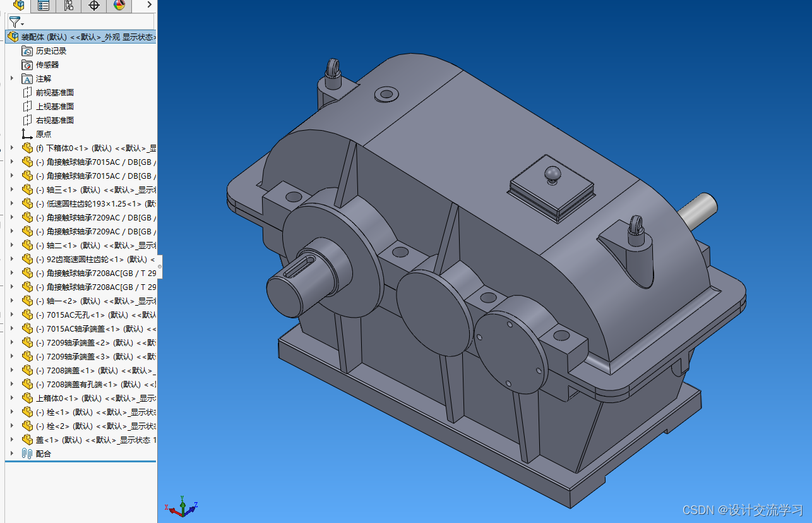The height and width of the screenshot is (523, 812).
Task: Click the 栓<2> part icon
Action: [27, 426]
